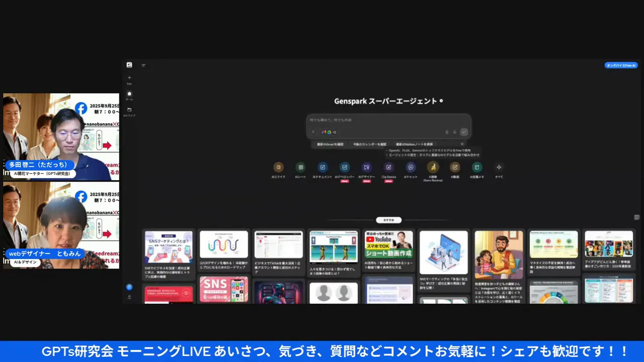Viewport: 644px width, 362px height.
Task: Open the マネタイズの不安を解消 card thumbnail
Action: pos(554,244)
